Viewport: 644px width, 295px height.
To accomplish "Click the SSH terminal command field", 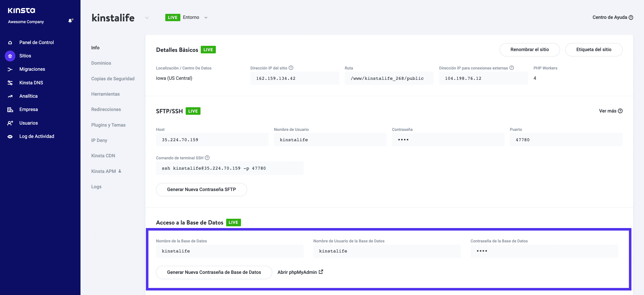I will coord(229,168).
